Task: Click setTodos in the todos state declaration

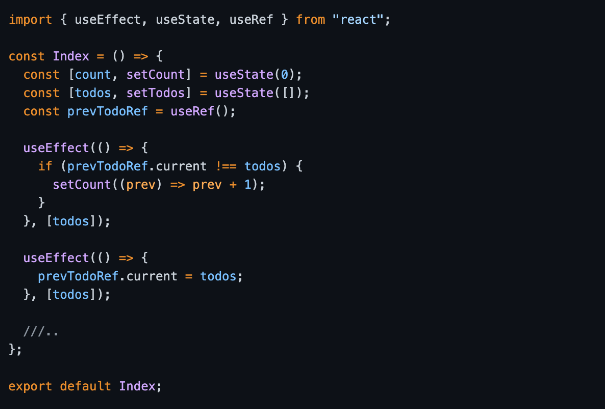Action: click(x=155, y=93)
